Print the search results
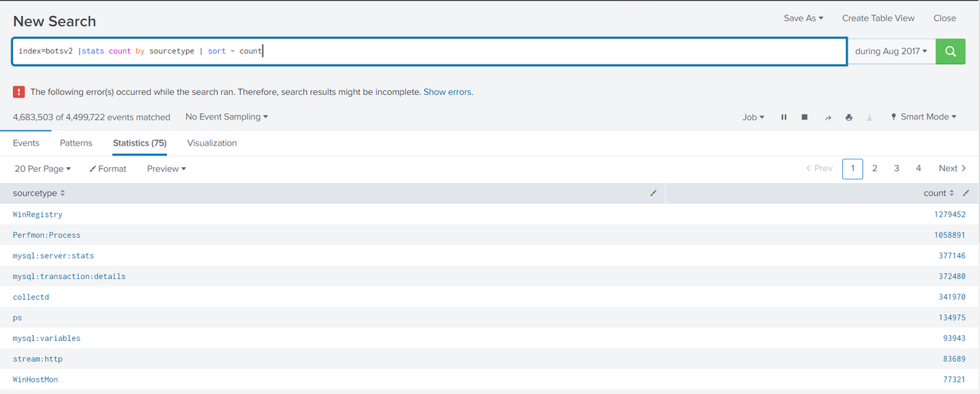The height and width of the screenshot is (394, 980). tap(848, 117)
